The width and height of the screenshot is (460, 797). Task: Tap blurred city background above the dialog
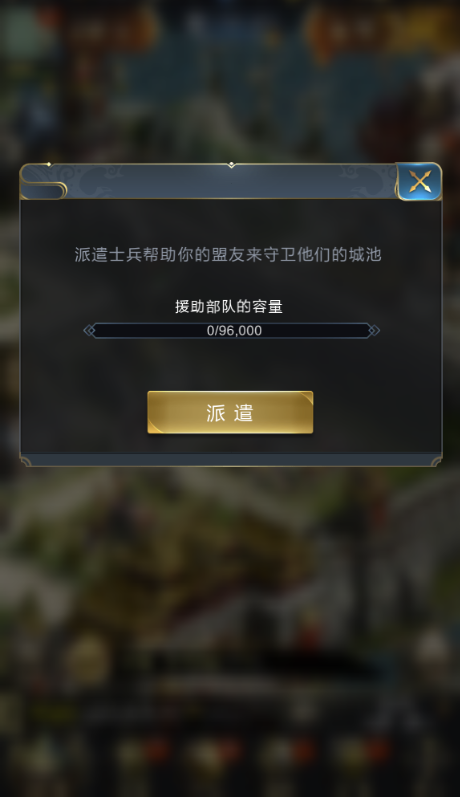[x=230, y=81]
